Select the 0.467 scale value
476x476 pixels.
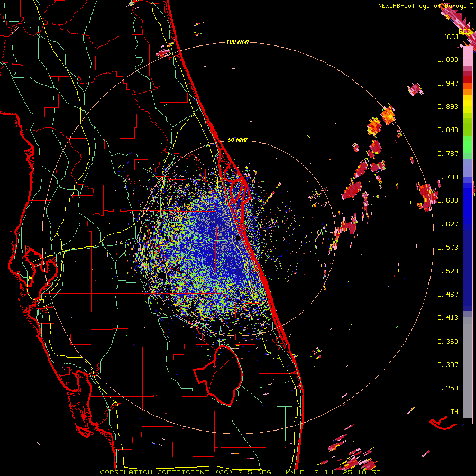pos(448,295)
